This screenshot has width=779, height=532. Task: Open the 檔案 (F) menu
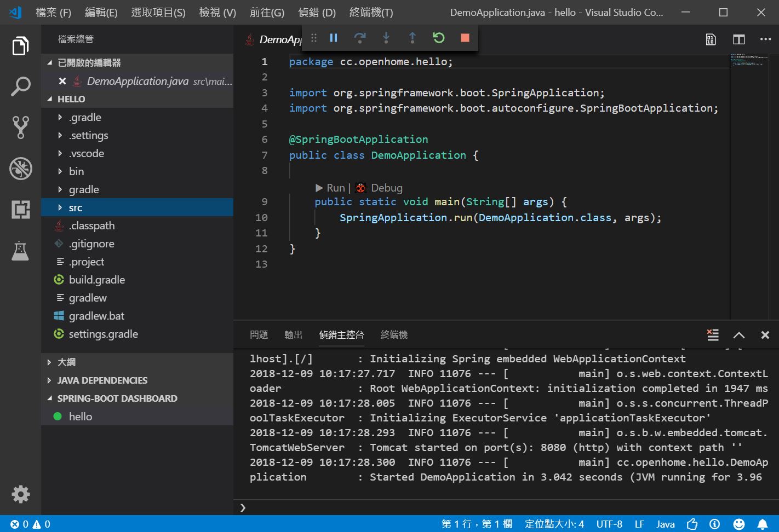point(53,12)
